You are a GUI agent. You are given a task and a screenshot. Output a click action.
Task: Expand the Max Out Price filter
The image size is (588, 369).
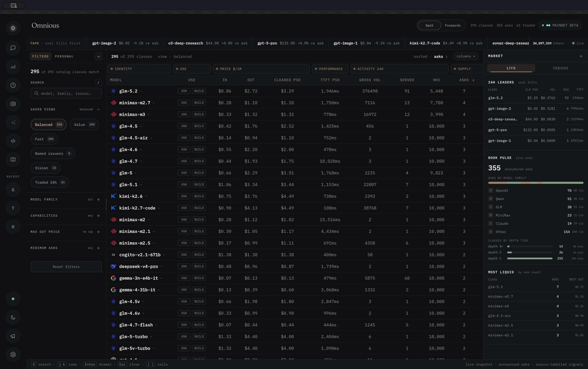(x=99, y=232)
